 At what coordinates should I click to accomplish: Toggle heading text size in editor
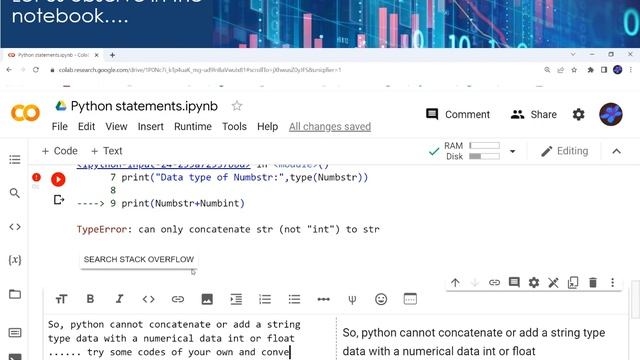(61, 299)
